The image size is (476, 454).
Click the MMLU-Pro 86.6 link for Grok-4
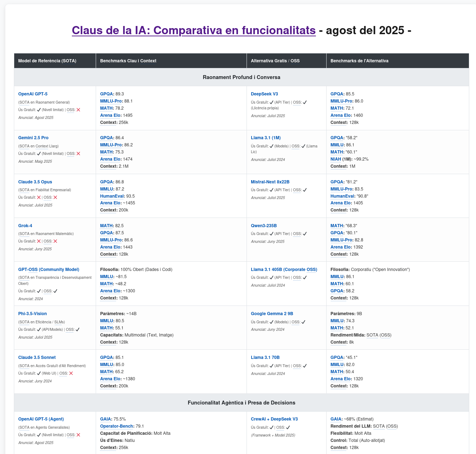coord(111,240)
